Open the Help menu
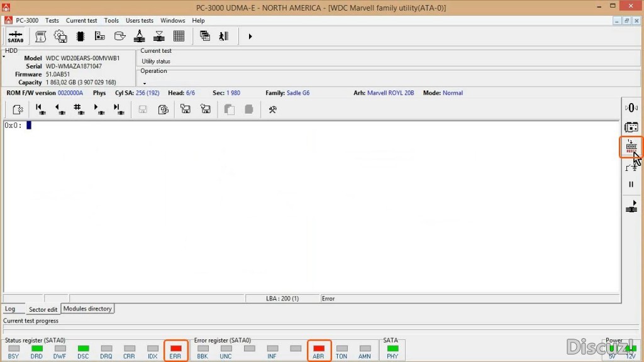Viewport: 644px width, 362px height. [198, 21]
